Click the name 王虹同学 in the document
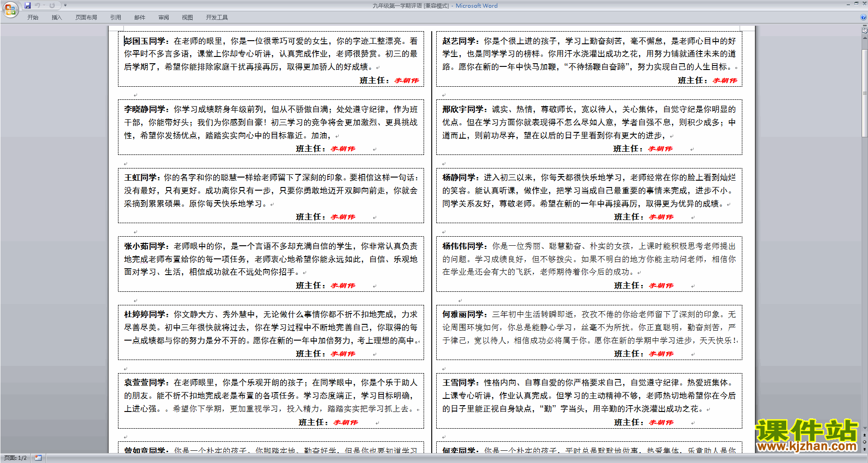Screen dimensions: 868x463 coord(141,178)
